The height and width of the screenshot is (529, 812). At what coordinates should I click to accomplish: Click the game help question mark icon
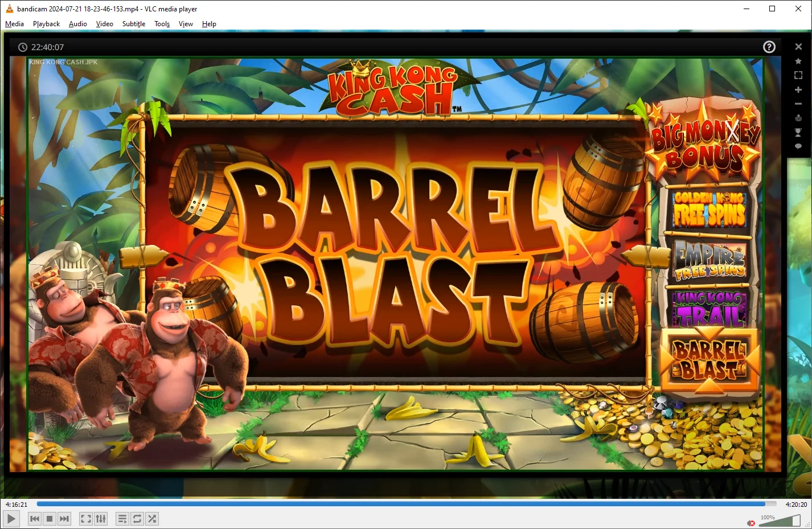(769, 47)
